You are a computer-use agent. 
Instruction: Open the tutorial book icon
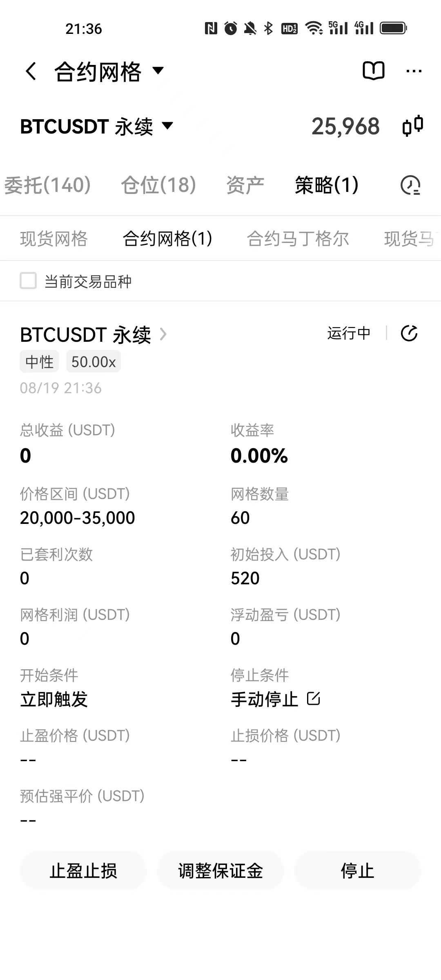click(x=373, y=71)
